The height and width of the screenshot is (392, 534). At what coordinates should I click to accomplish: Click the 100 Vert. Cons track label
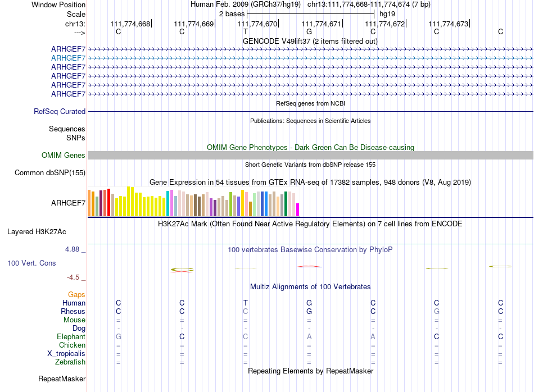pyautogui.click(x=31, y=263)
